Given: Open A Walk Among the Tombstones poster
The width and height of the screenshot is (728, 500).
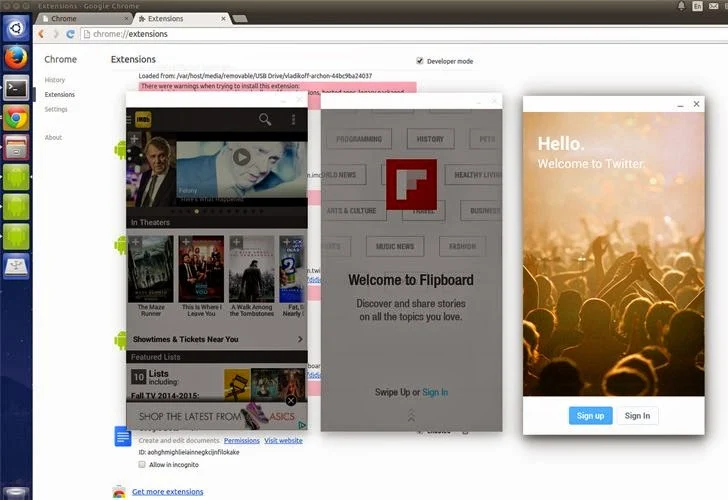Looking at the screenshot, I should 252,269.
